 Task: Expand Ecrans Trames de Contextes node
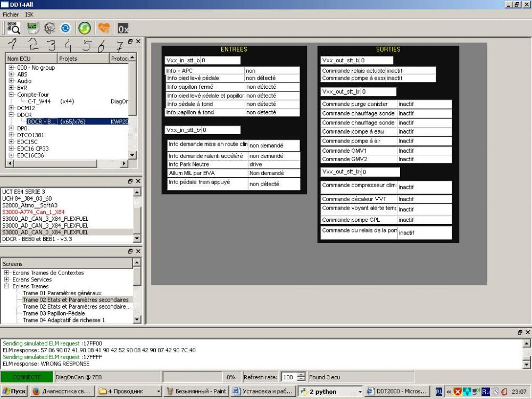pyautogui.click(x=6, y=272)
